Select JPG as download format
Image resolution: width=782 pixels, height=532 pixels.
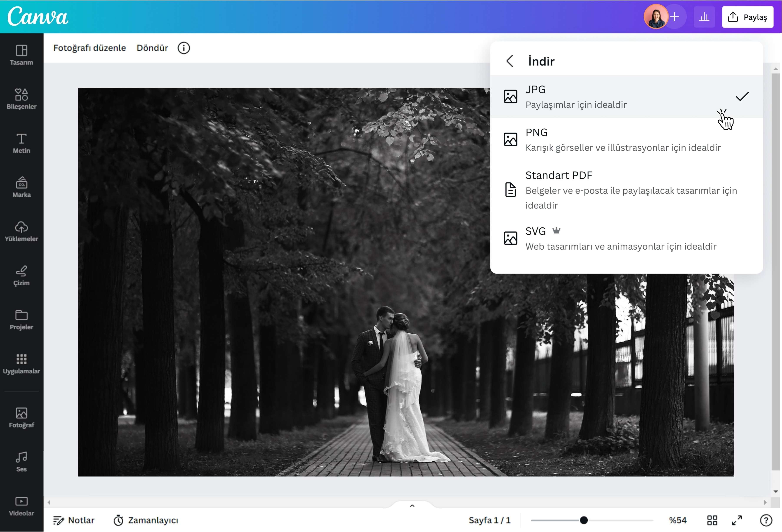(x=626, y=97)
